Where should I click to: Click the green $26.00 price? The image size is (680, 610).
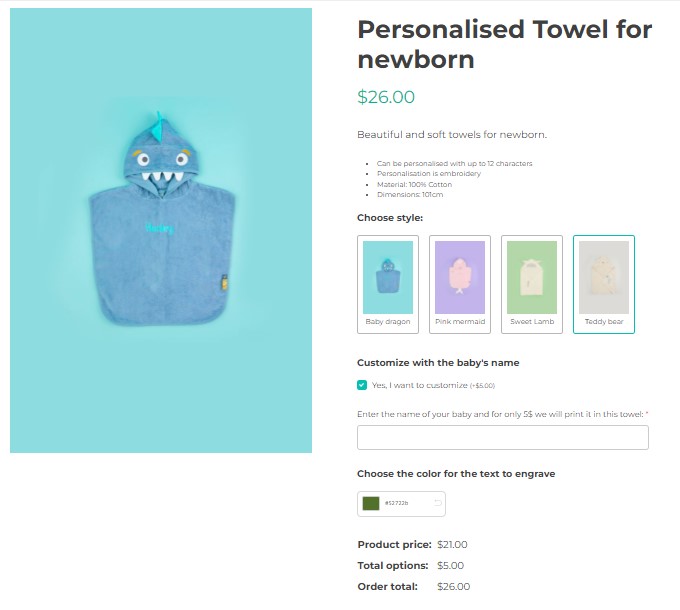(x=386, y=97)
